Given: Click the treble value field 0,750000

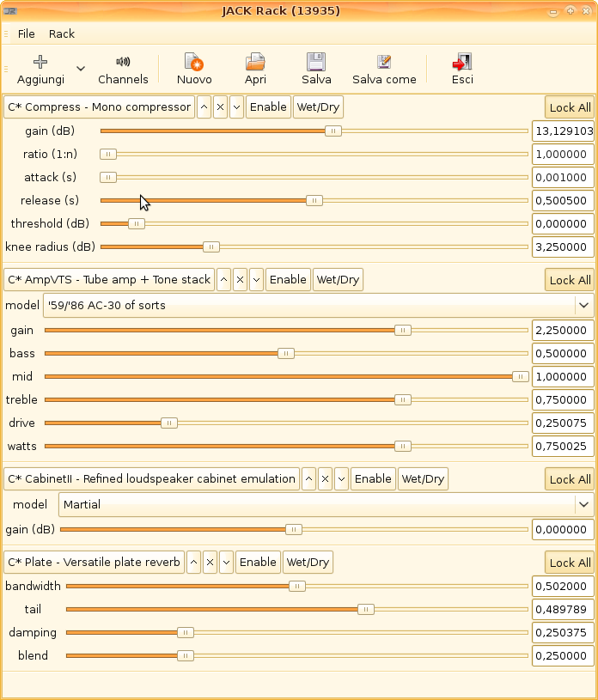Looking at the screenshot, I should point(563,400).
